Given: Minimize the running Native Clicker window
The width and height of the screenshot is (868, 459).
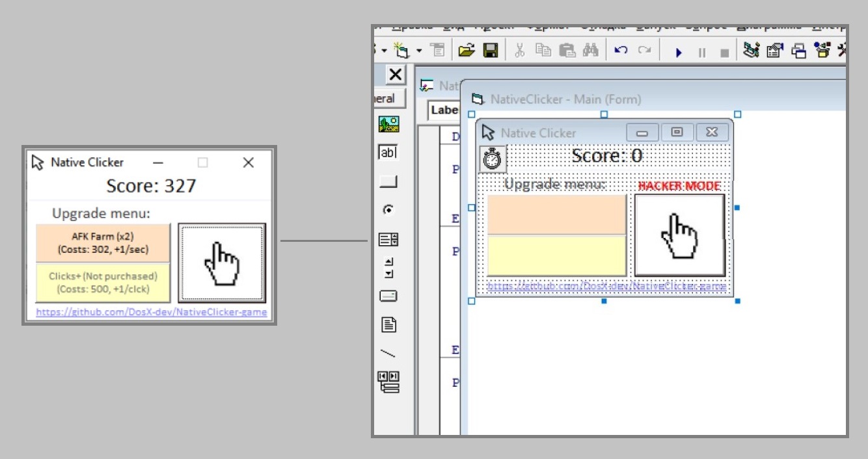Looking at the screenshot, I should tap(158, 163).
